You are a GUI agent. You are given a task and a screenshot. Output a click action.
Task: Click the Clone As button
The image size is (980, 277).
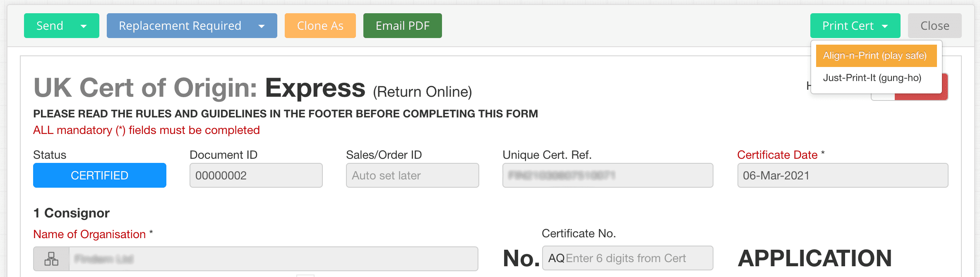(x=320, y=26)
